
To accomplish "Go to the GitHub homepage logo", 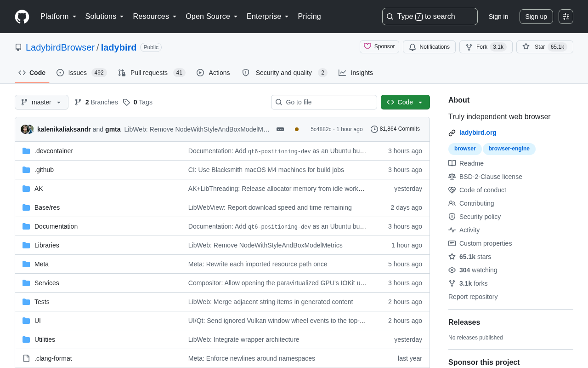I will (22, 17).
